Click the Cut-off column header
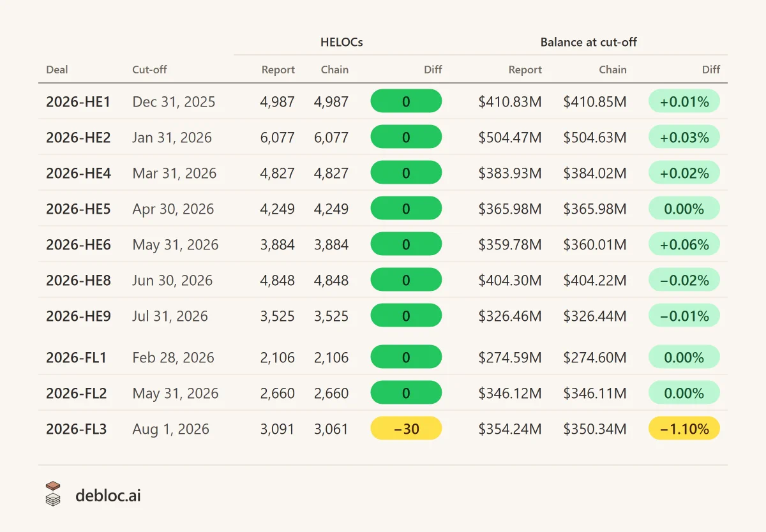Image resolution: width=766 pixels, height=532 pixels. tap(149, 70)
